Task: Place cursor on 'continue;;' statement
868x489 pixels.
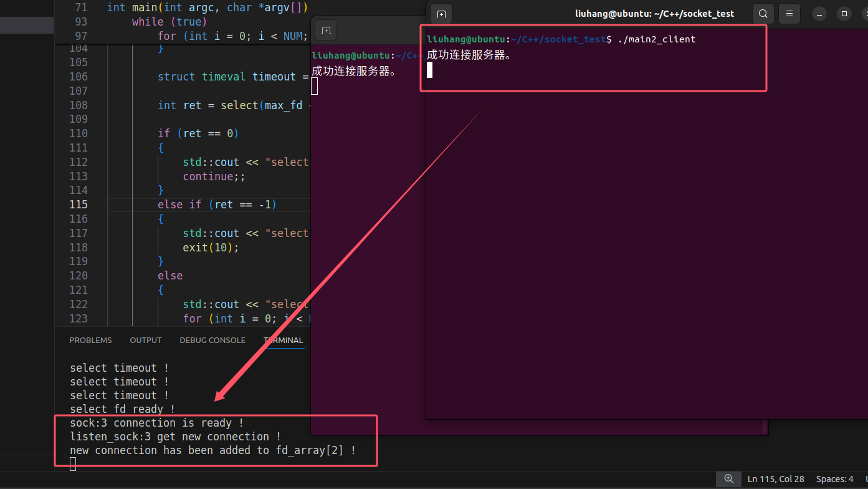Action: pos(214,177)
